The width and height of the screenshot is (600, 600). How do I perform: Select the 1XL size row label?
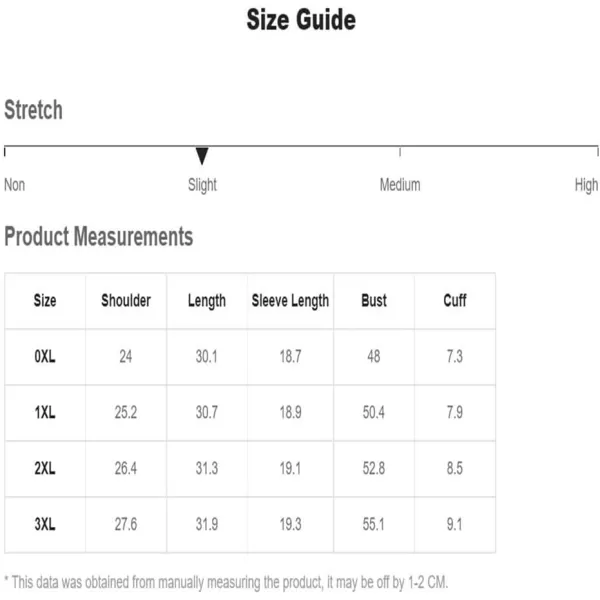point(45,412)
